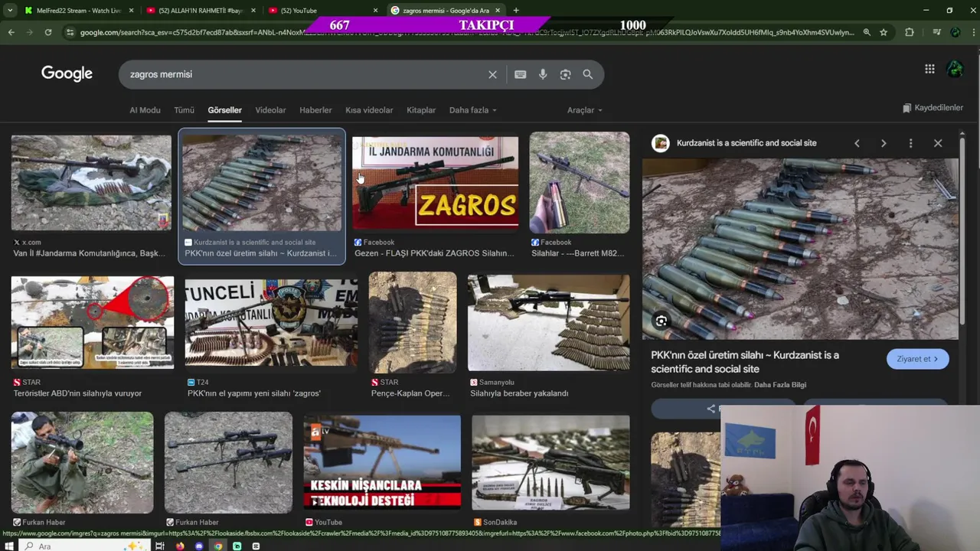
Task: Click the Chrome address bar URL
Action: point(467,32)
